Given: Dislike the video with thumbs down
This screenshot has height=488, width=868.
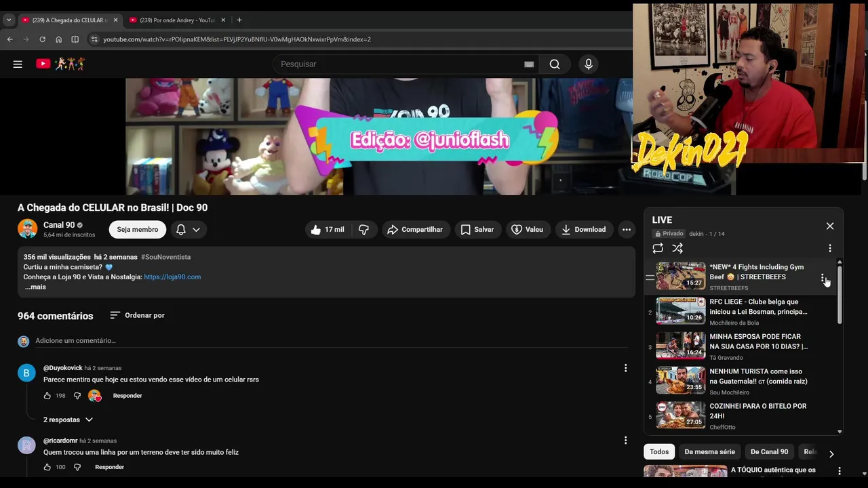Looking at the screenshot, I should (x=363, y=230).
